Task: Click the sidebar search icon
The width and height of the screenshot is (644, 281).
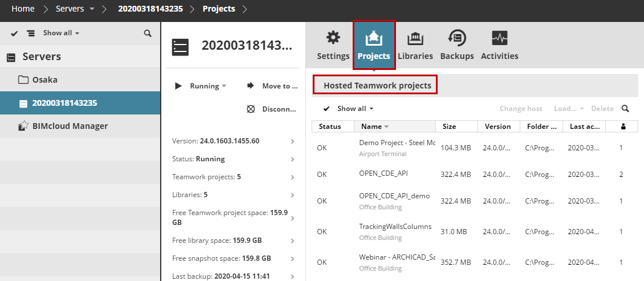Action: coord(148,34)
